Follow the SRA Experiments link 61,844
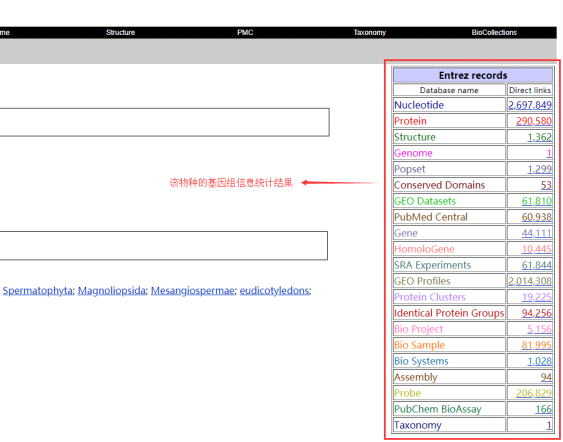This screenshot has width=563, height=442. coord(536,265)
